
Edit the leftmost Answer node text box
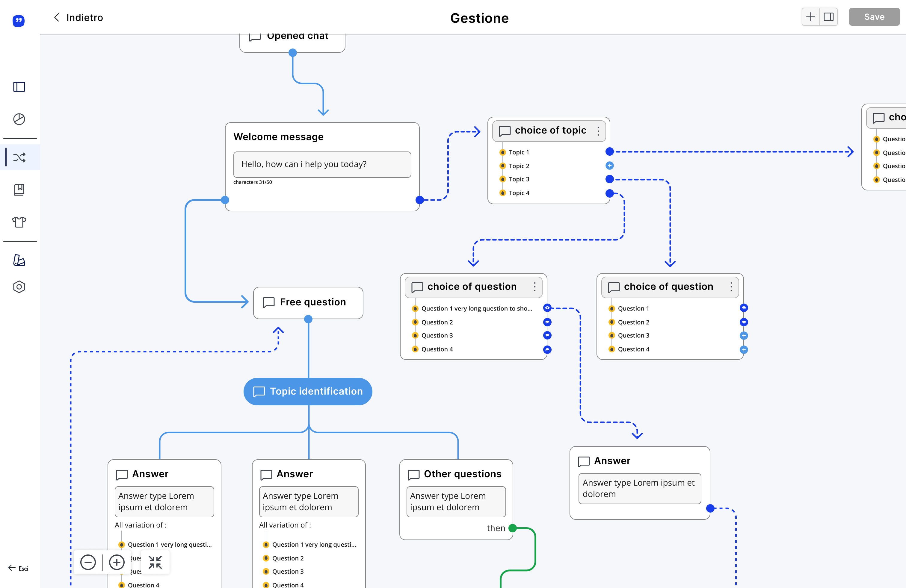[x=164, y=502]
